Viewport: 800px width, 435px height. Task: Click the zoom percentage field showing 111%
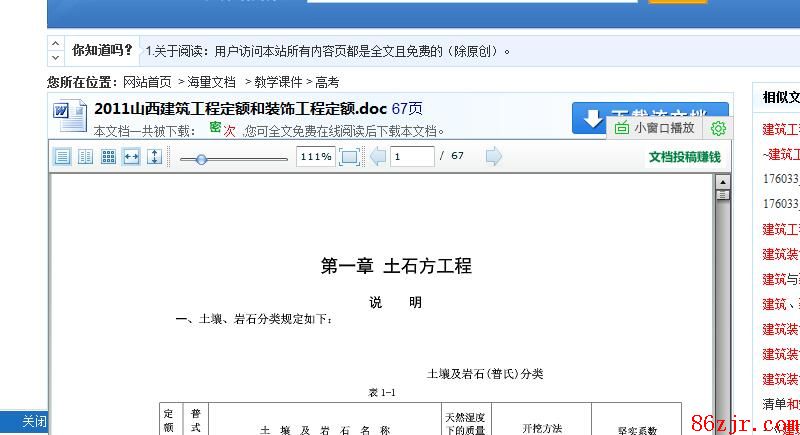[316, 156]
